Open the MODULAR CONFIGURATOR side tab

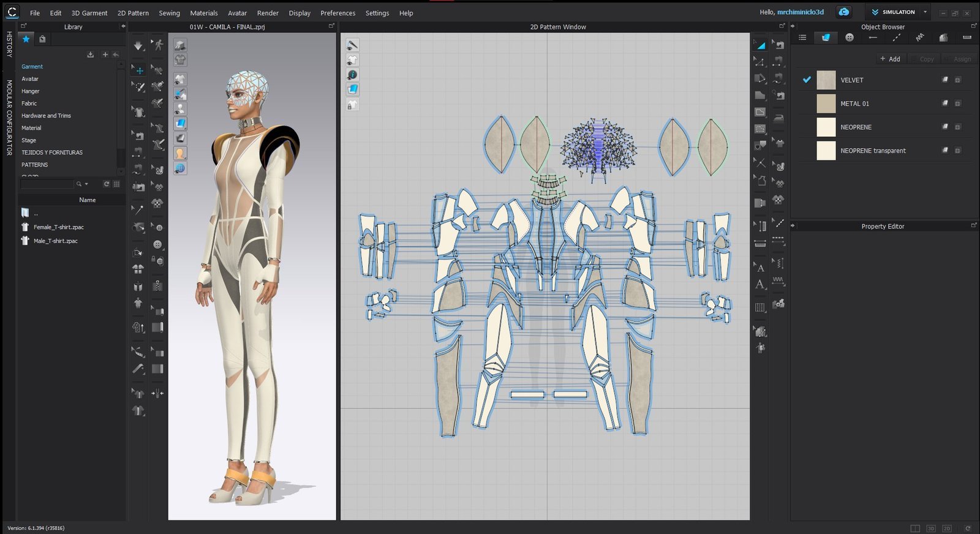(x=9, y=118)
